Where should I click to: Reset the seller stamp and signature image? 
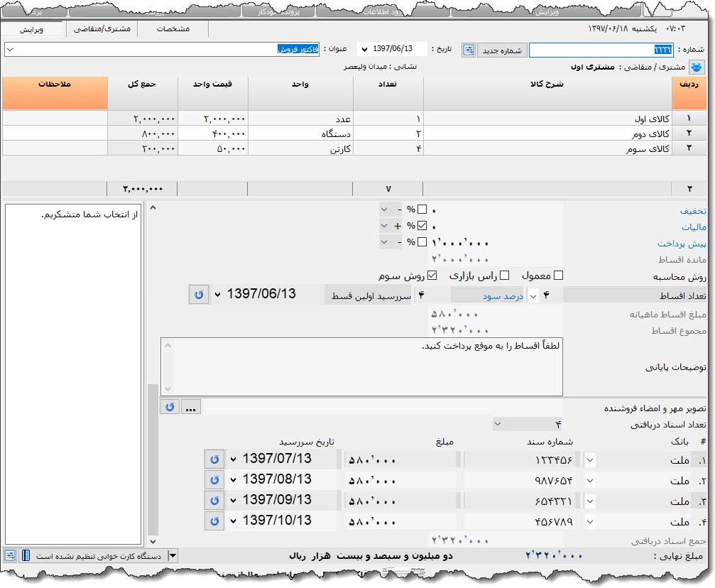coord(170,407)
